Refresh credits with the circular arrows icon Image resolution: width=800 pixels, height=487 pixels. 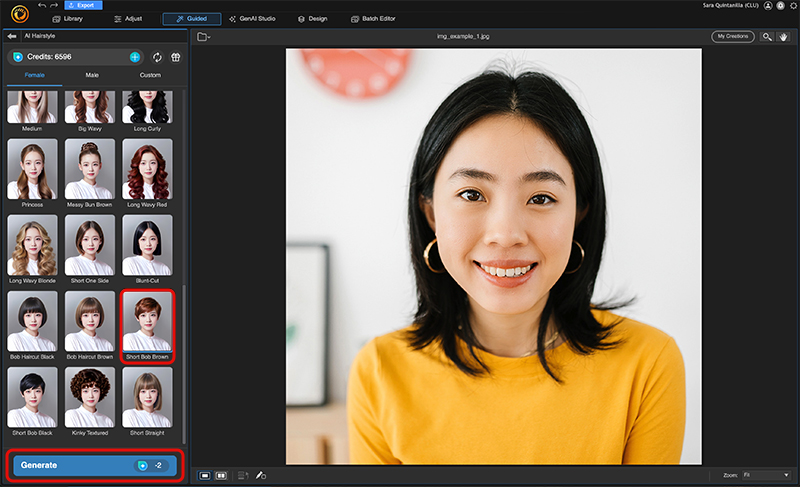pyautogui.click(x=157, y=57)
